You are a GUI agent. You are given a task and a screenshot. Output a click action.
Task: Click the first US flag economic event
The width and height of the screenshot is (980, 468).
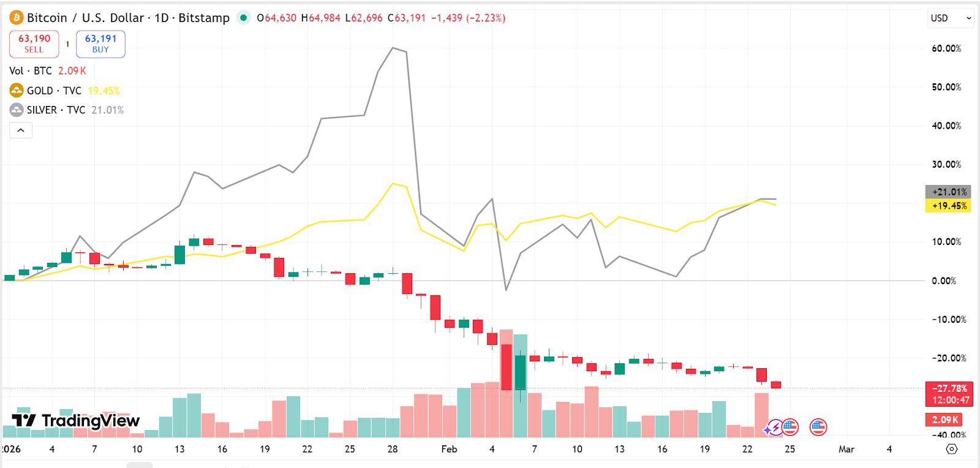click(x=790, y=427)
